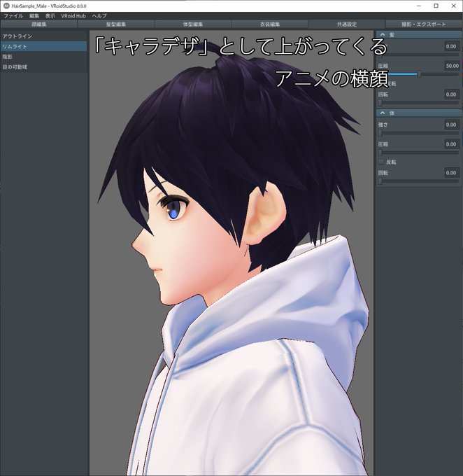The height and width of the screenshot is (476, 463).
Task: Select 陰影 in the left list
Action: pos(43,57)
